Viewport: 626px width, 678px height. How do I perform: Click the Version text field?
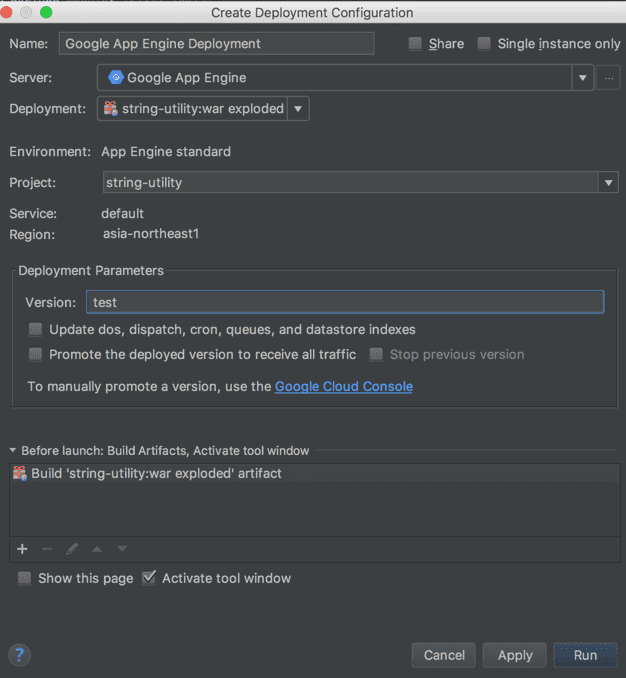pyautogui.click(x=345, y=302)
